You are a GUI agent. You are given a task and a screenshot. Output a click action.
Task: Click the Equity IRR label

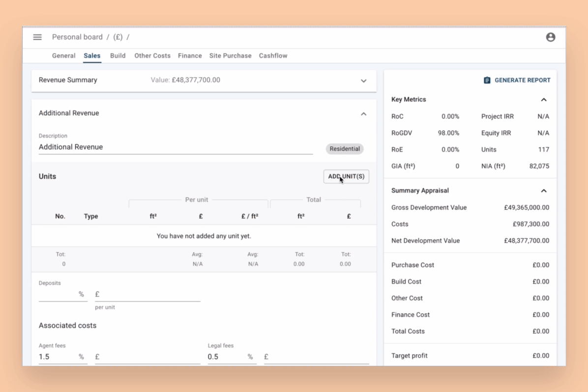[496, 133]
